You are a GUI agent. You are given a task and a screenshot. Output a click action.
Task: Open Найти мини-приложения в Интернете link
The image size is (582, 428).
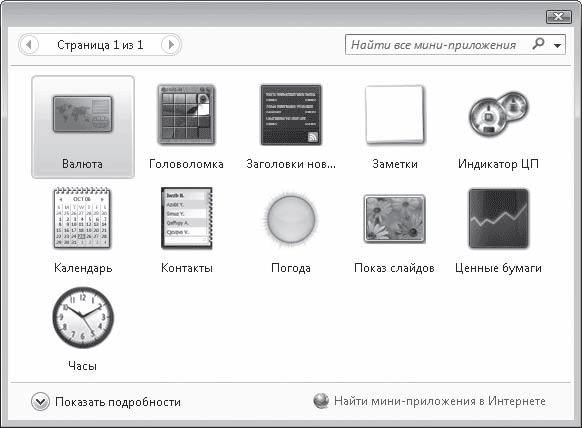pos(439,401)
